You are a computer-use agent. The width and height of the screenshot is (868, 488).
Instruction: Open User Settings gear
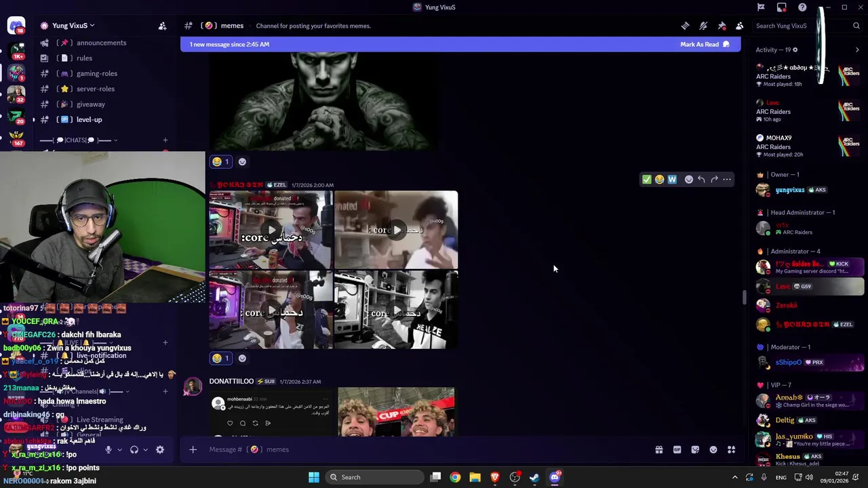tap(160, 449)
